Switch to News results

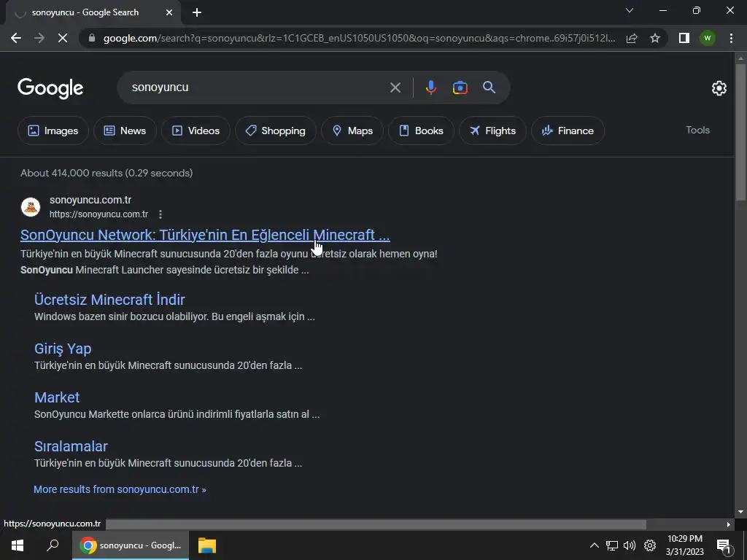(x=125, y=131)
